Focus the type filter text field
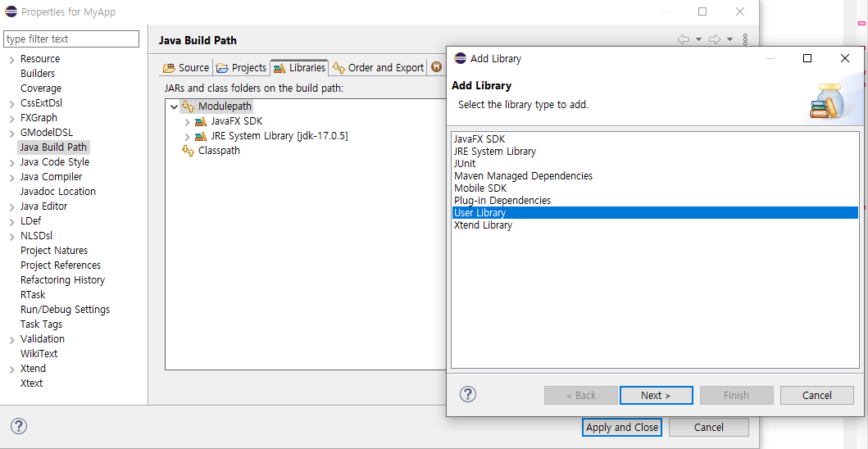 70,39
